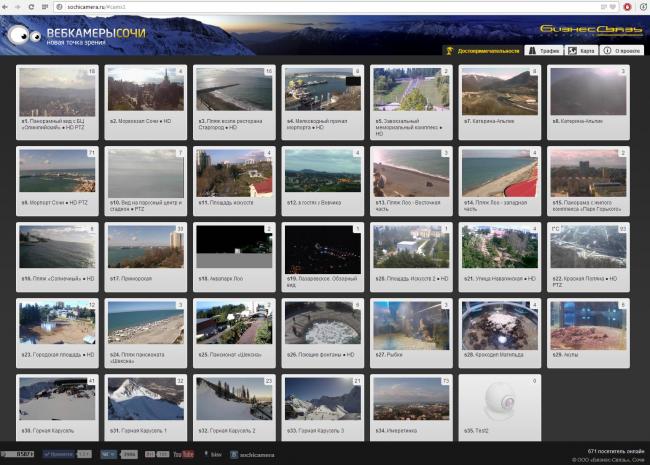Open the YouTube channel icon
The height and width of the screenshot is (465, 650).
pos(184,454)
